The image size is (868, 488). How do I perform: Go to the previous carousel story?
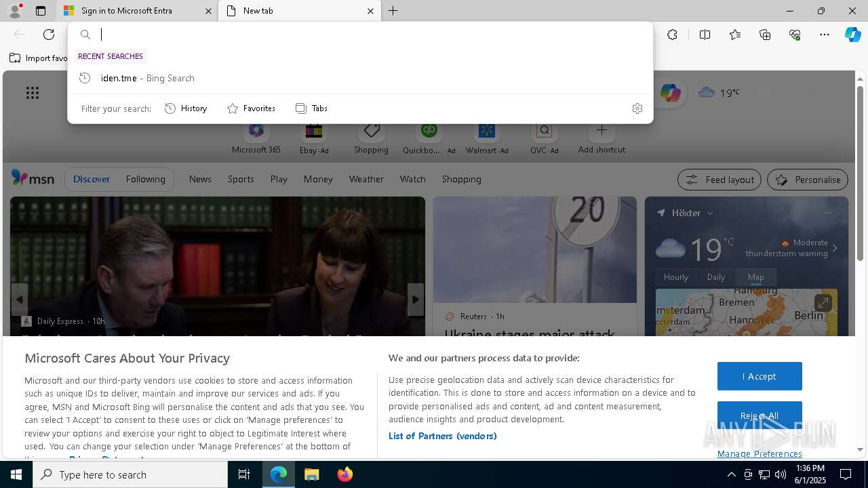pos(20,300)
